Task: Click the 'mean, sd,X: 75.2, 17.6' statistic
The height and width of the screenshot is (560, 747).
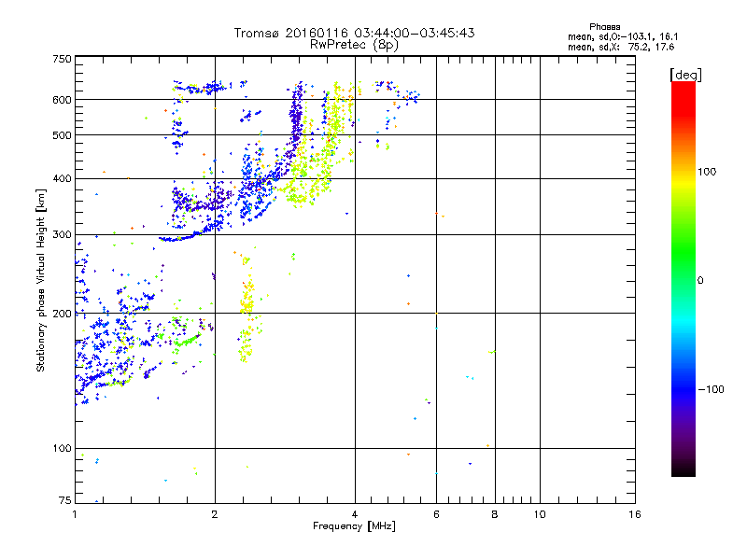Action: coord(621,47)
